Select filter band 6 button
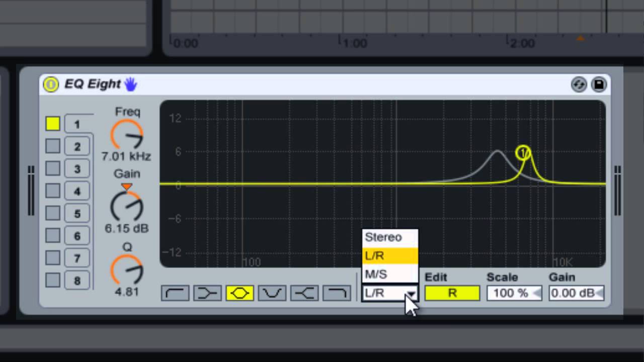 tap(77, 236)
